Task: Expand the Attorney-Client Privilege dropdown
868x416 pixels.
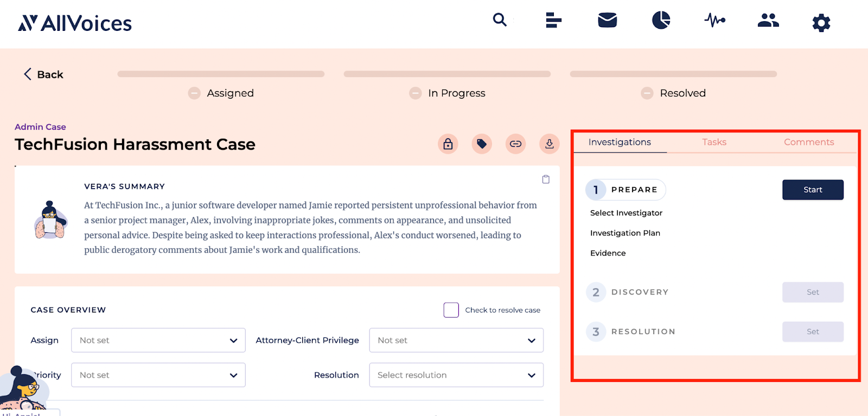Action: pos(456,340)
